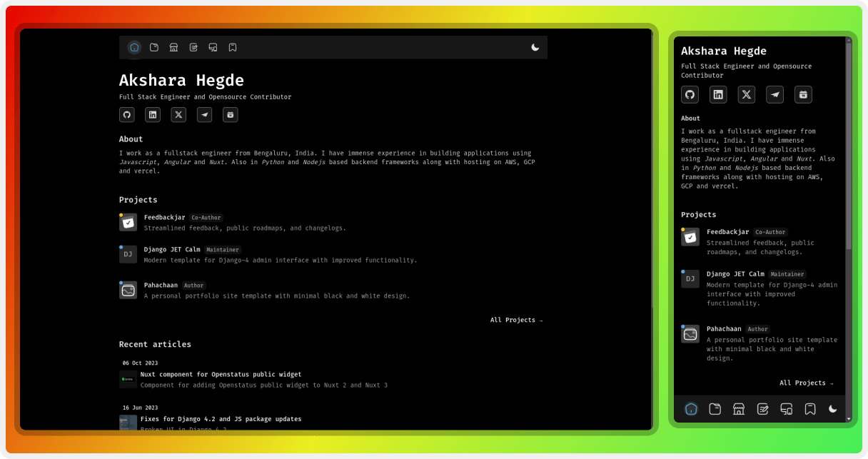
Task: Open X (Twitter) icon in mobile view panel
Action: point(747,94)
